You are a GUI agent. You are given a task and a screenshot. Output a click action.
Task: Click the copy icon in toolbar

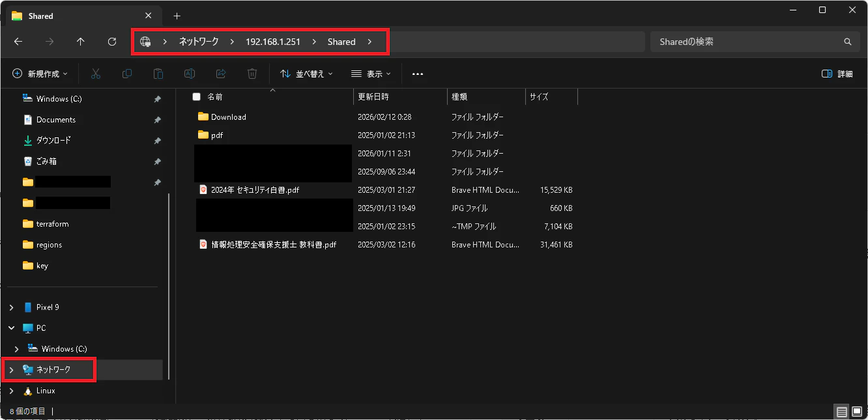pyautogui.click(x=127, y=74)
